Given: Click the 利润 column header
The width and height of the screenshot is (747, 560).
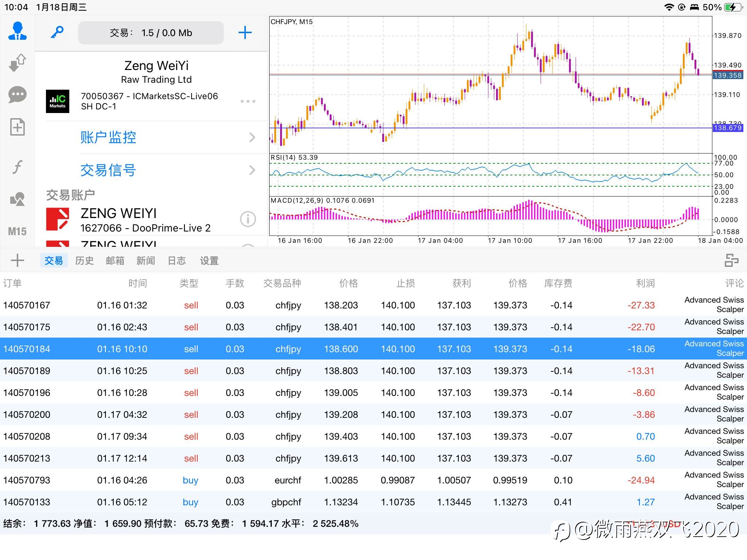Looking at the screenshot, I should coord(645,283).
